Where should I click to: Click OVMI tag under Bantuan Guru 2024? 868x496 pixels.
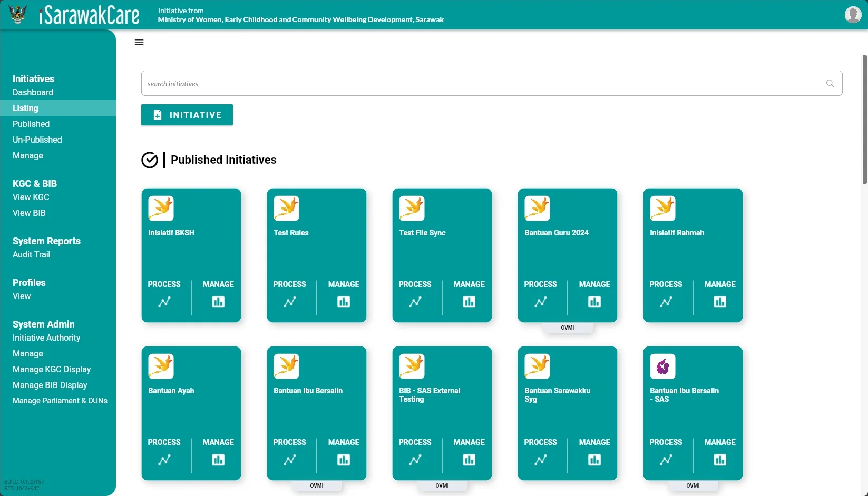[568, 328]
